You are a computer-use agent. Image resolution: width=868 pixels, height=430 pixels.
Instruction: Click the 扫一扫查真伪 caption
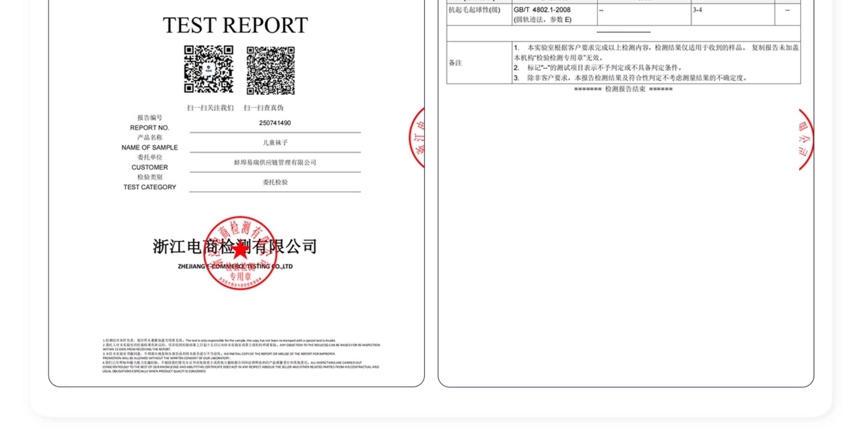coord(264,108)
